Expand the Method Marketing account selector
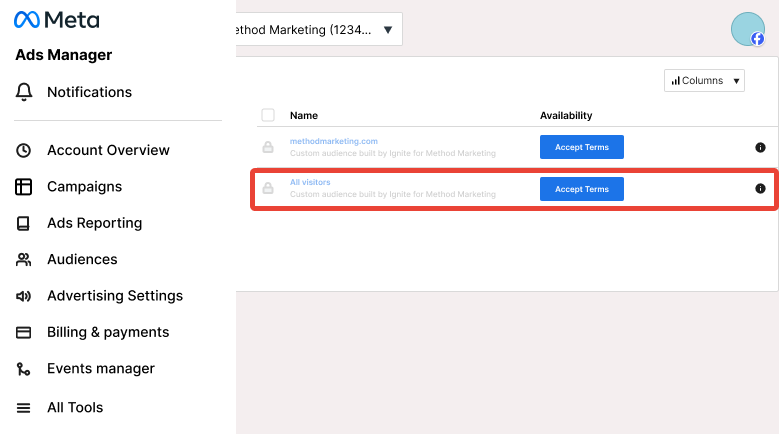 point(318,29)
